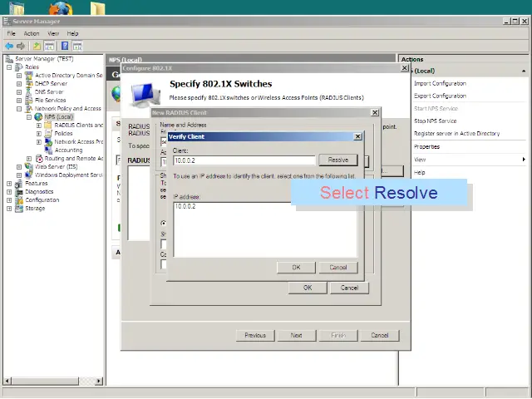Click Cancel in Configure 802.1X wizard
This screenshot has width=532, height=399.
pos(379,335)
